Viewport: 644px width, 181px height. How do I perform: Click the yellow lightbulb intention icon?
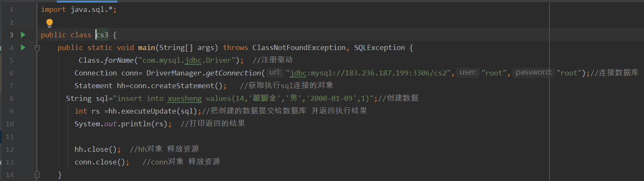[x=50, y=23]
